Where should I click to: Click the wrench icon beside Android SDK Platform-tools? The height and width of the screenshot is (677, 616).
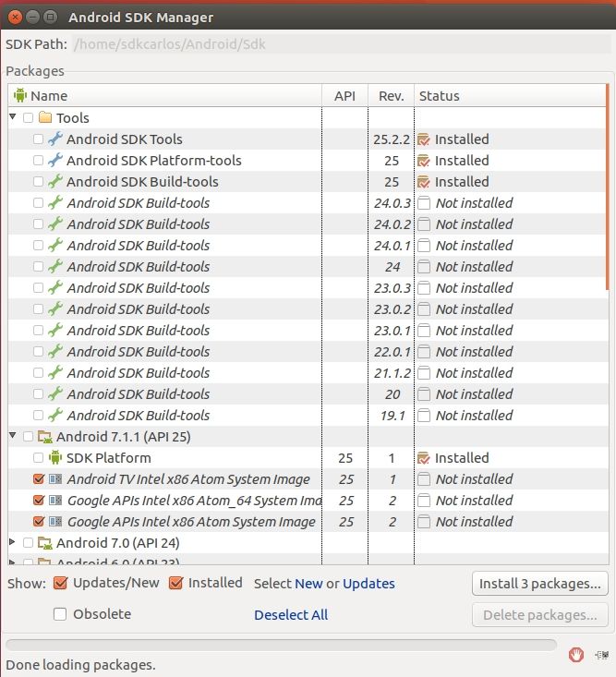pos(55,160)
